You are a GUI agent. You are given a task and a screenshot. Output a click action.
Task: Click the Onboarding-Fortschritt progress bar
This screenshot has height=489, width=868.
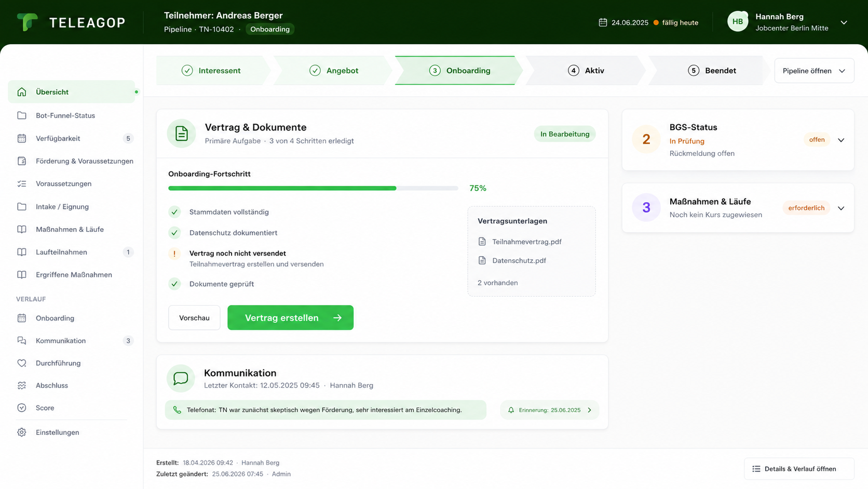tap(313, 188)
